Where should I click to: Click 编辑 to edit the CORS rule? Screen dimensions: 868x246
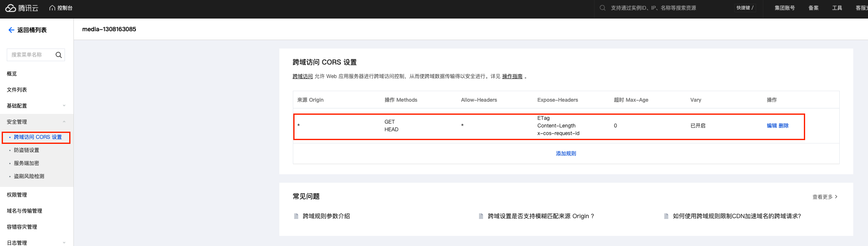[x=772, y=126]
